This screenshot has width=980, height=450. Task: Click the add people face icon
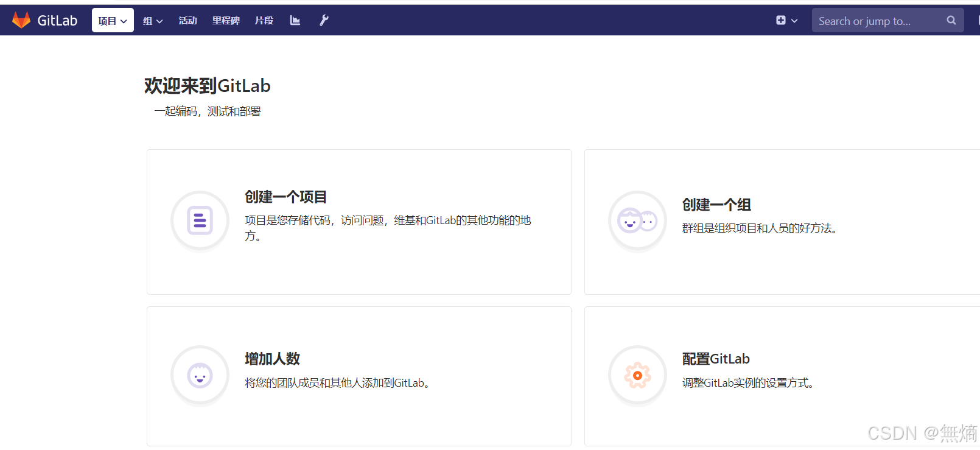(200, 375)
